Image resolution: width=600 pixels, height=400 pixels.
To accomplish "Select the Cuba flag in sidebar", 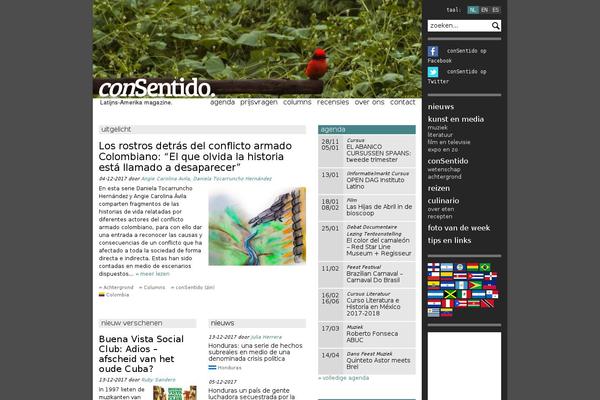I will pos(476,276).
